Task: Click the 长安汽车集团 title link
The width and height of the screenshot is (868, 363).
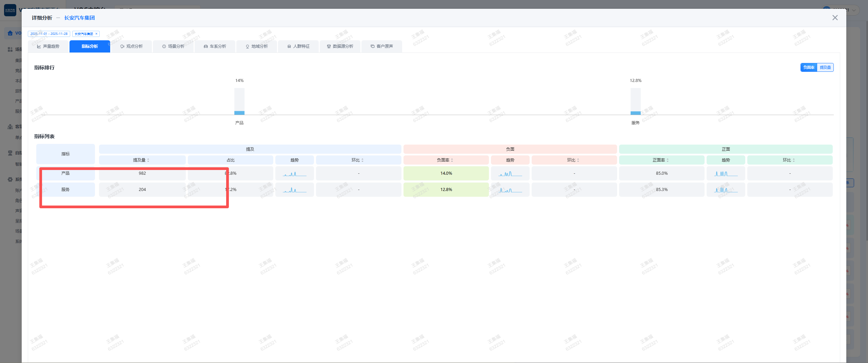Action: point(79,18)
